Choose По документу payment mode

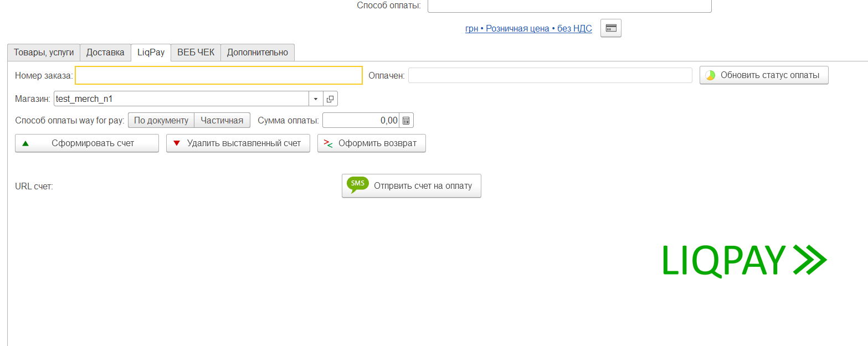161,120
